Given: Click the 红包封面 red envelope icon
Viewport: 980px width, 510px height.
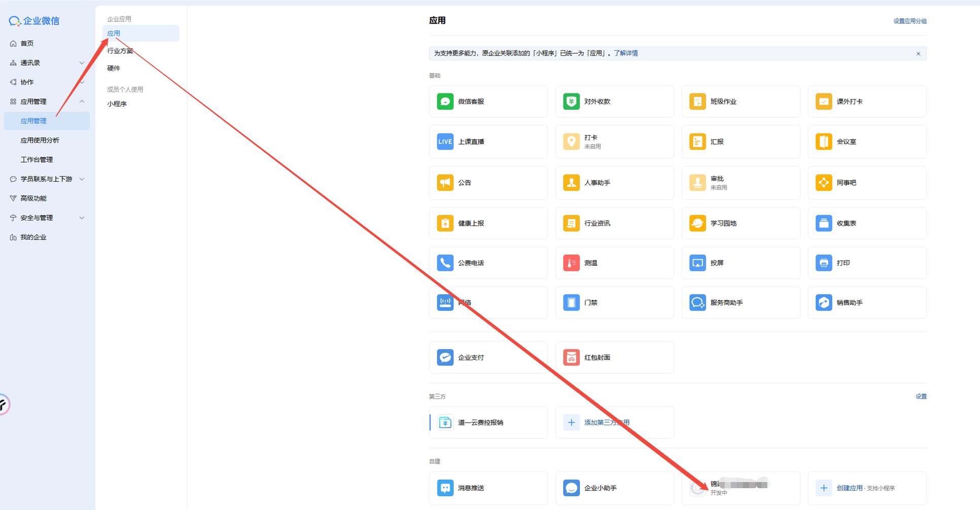Looking at the screenshot, I should click(x=571, y=358).
